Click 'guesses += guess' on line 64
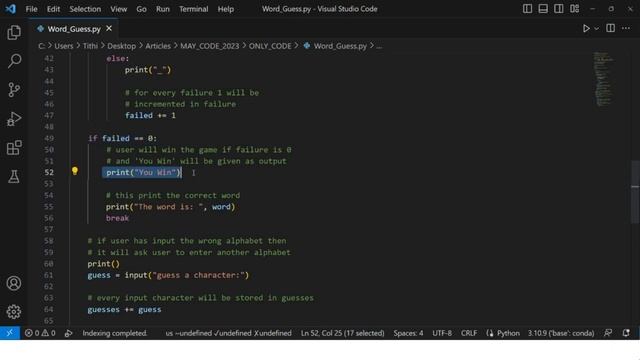 pyautogui.click(x=124, y=309)
